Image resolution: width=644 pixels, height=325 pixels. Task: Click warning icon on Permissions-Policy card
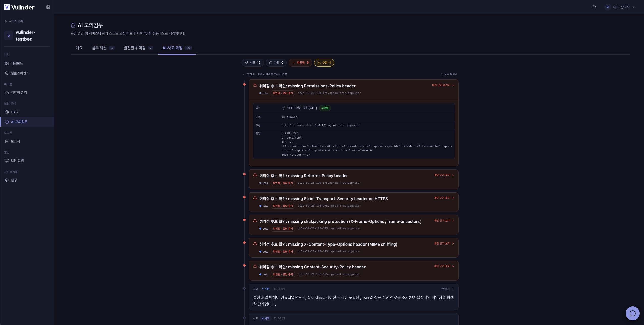(255, 85)
